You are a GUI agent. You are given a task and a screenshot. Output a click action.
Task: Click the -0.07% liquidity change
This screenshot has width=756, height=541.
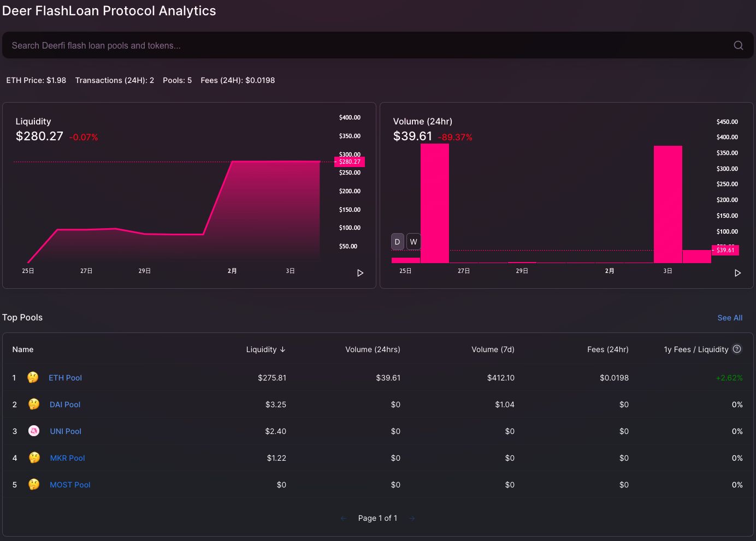click(84, 138)
